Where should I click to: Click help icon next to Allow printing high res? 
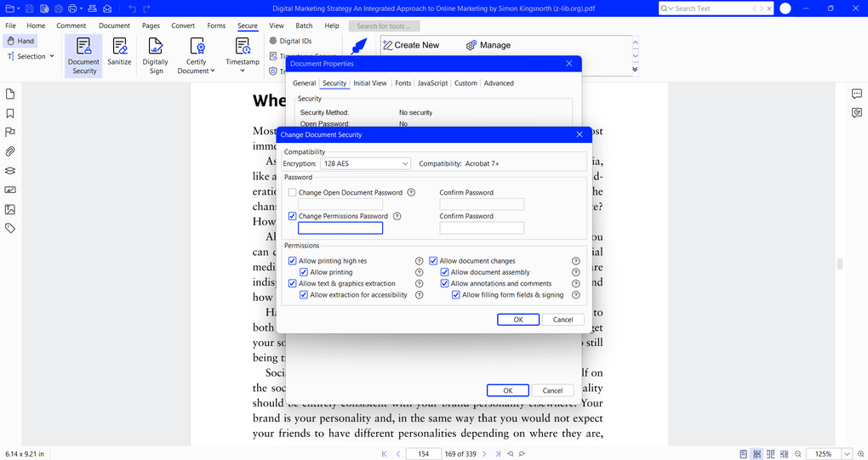coord(419,261)
